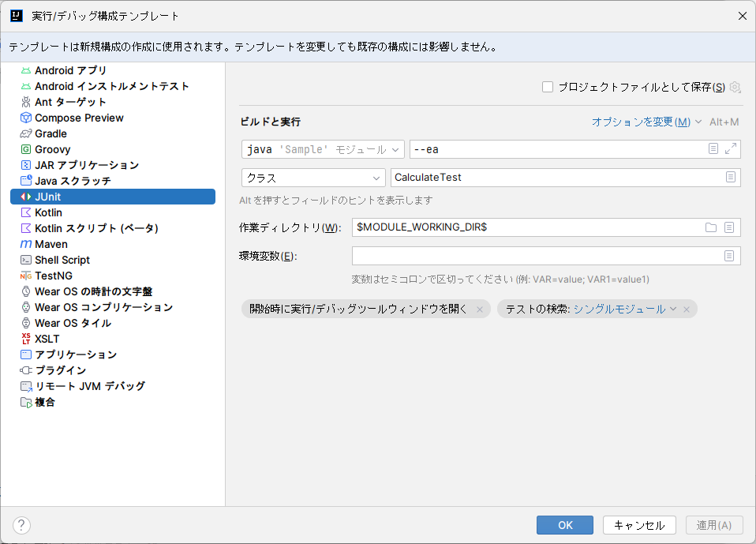756x544 pixels.
Task: Open the クラス test kind dropdown
Action: click(313, 178)
